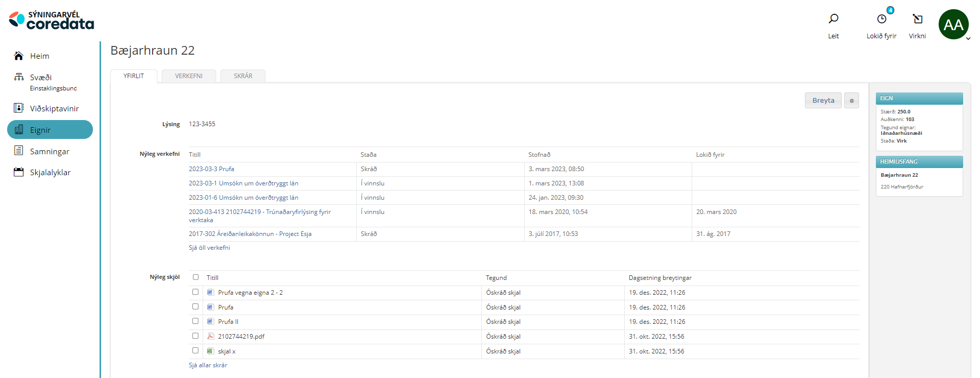Switch to the VERKEFNI tab
Image resolution: width=980 pixels, height=378 pixels.
click(189, 76)
